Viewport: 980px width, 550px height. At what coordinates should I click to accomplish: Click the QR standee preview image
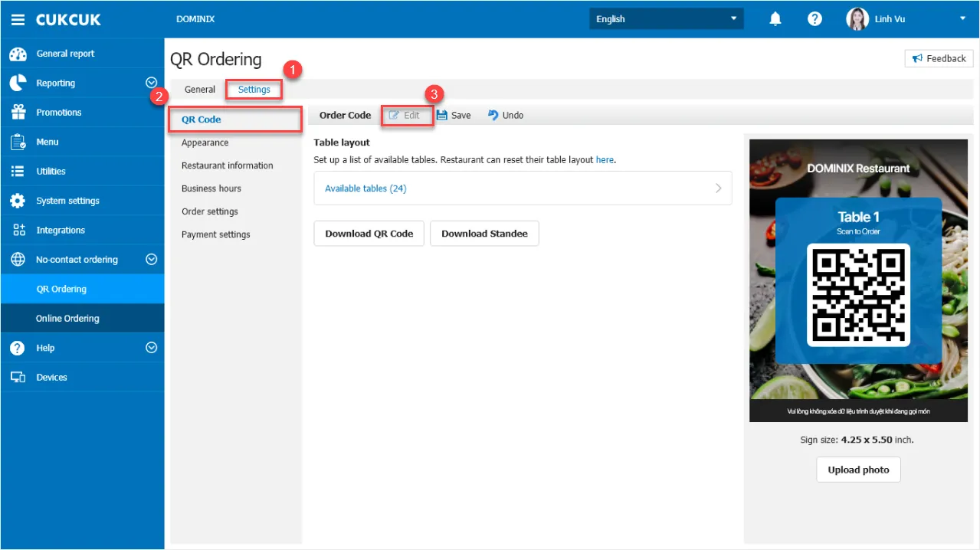[858, 280]
